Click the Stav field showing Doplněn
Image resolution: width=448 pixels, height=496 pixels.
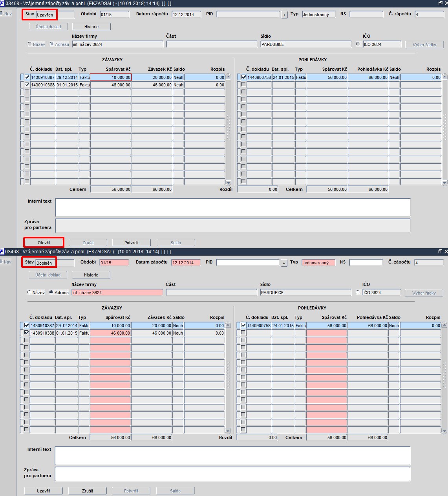point(55,263)
